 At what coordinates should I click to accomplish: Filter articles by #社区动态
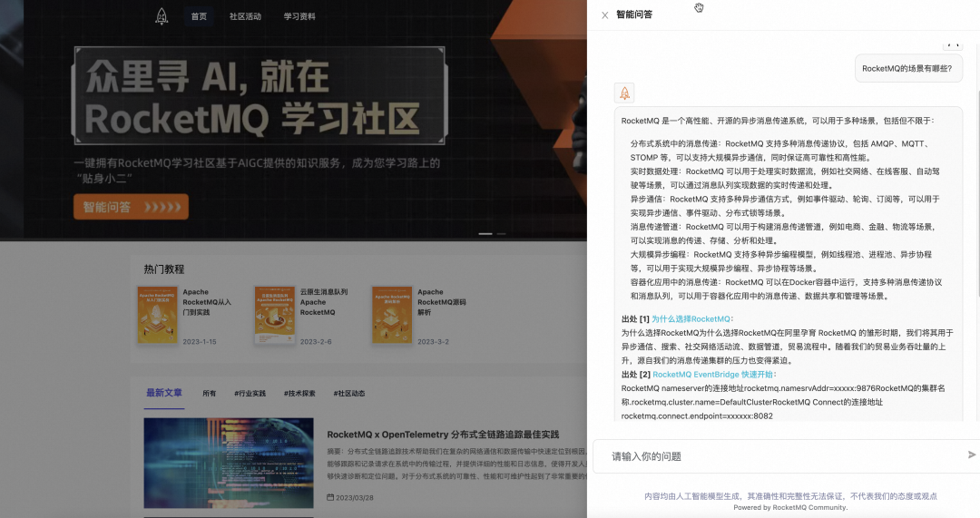tap(348, 393)
